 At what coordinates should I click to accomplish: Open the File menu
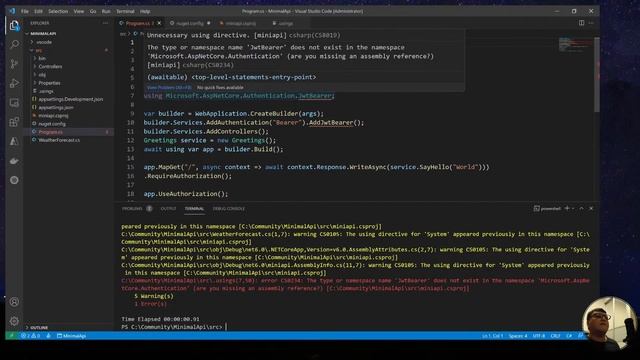click(x=25, y=11)
